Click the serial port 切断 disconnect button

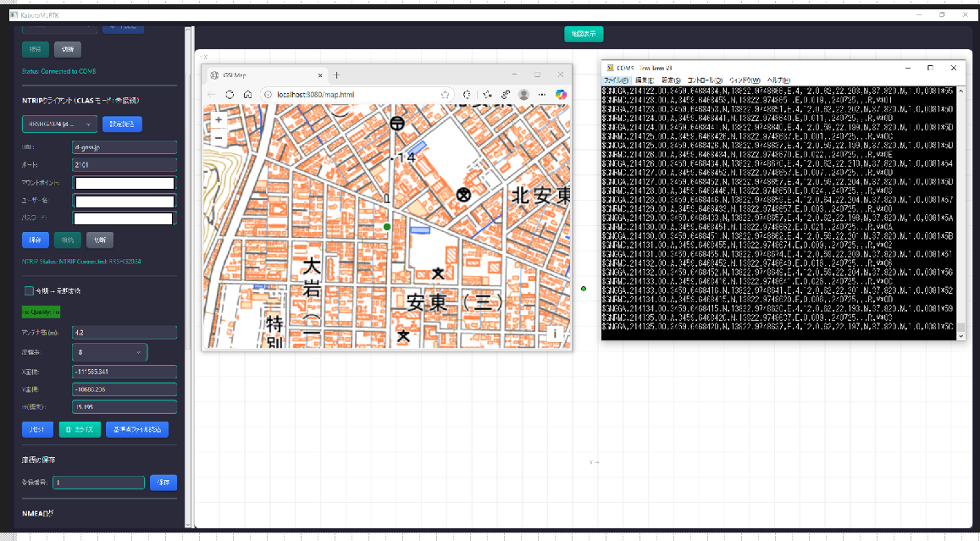pos(68,49)
